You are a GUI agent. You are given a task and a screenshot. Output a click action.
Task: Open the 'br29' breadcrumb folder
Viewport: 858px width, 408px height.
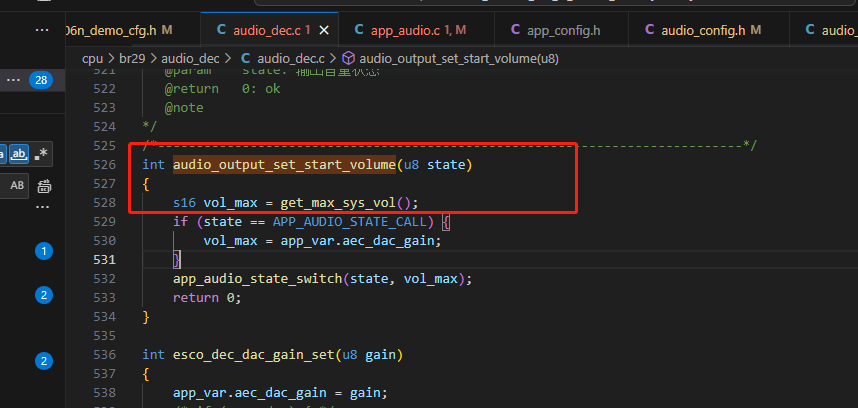tap(131, 59)
